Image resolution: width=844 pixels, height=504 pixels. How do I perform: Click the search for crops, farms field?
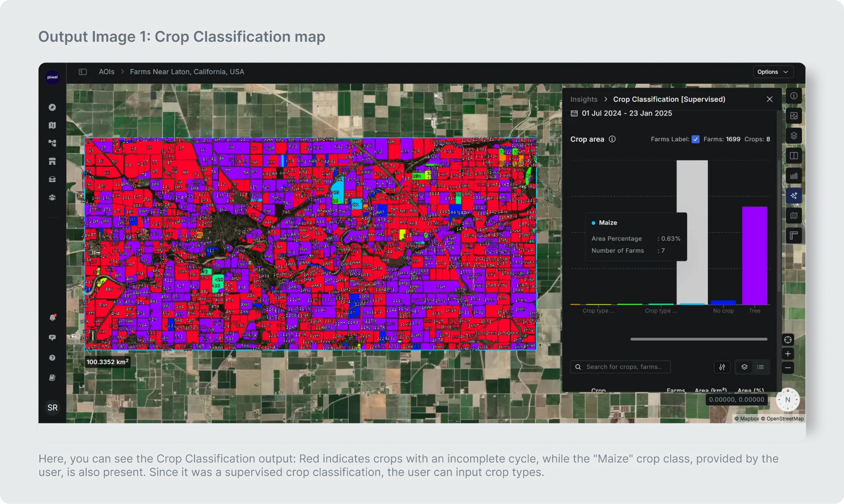620,367
